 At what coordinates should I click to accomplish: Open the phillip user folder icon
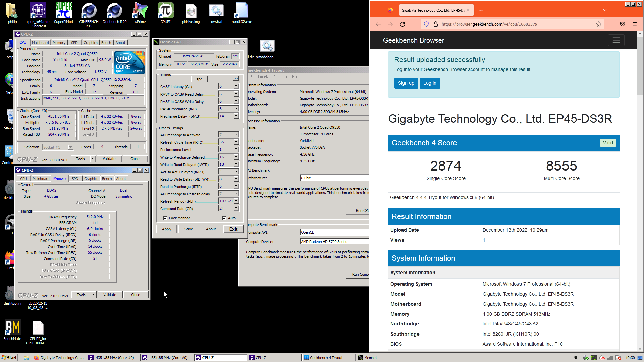[x=12, y=13]
